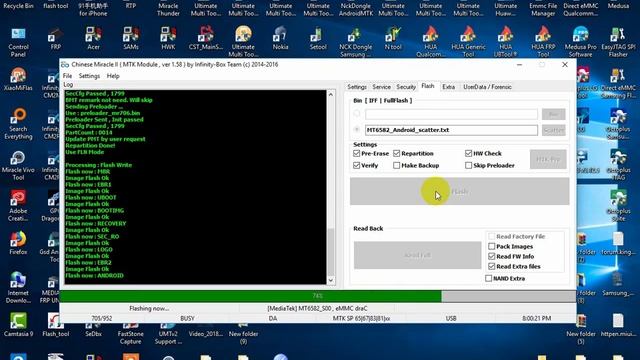Toggle Read Extra files checkbox
Screen dimensions: 640x360
coord(491,266)
